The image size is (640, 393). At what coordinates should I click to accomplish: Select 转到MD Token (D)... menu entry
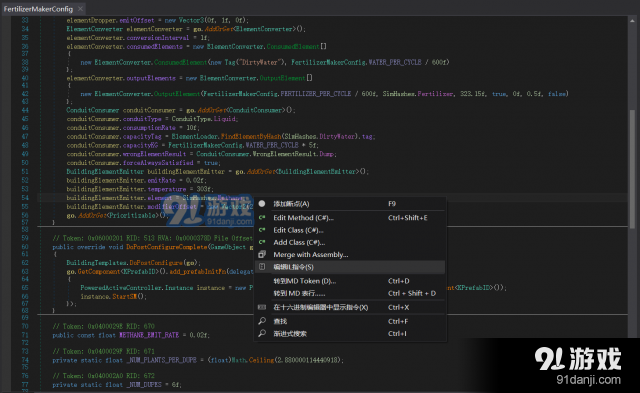click(350, 281)
